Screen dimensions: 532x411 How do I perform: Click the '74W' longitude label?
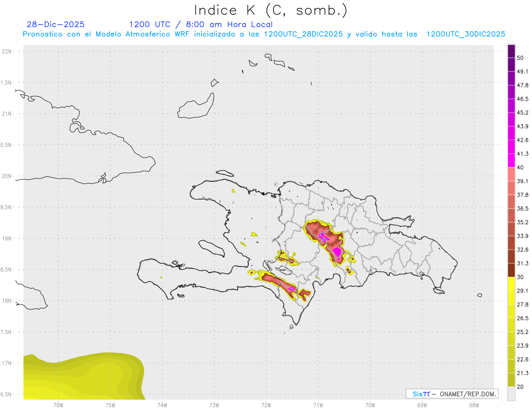[162, 405]
